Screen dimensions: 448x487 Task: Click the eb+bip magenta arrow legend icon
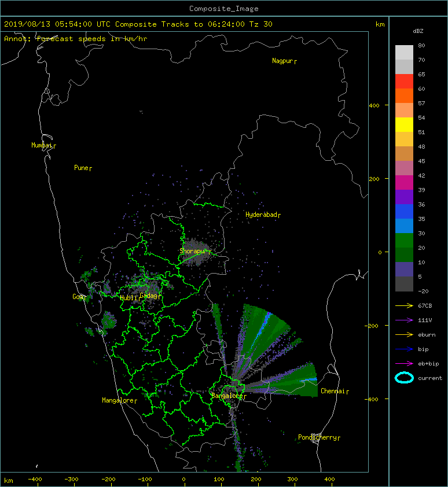click(x=404, y=363)
